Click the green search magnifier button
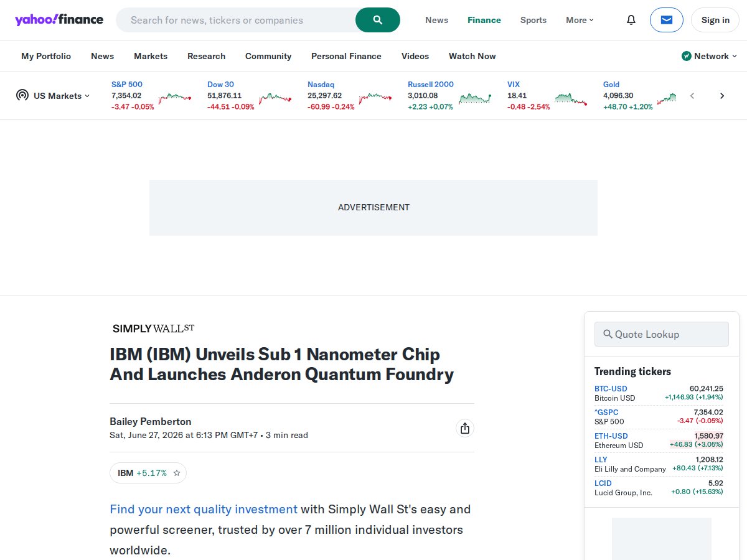The image size is (747, 560). pos(377,20)
